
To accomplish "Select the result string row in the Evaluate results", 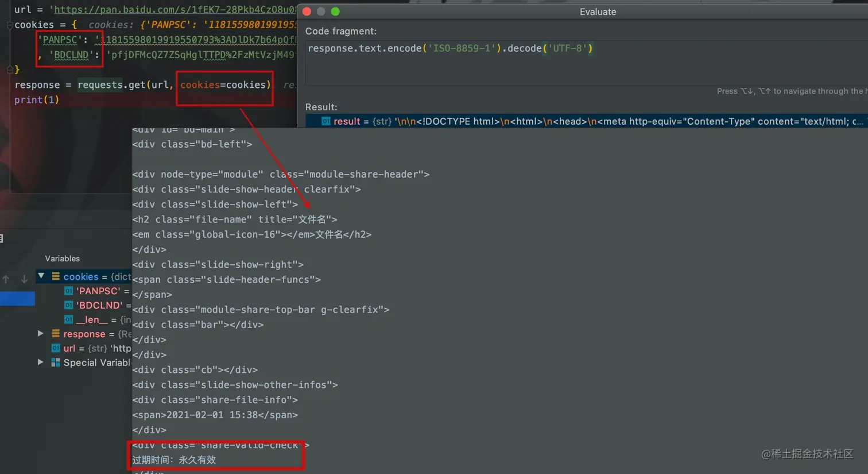I will pyautogui.click(x=587, y=121).
